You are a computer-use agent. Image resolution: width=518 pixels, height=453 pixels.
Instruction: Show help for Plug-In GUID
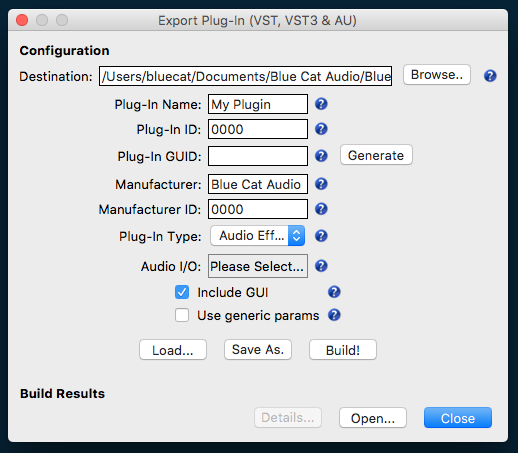click(321, 156)
